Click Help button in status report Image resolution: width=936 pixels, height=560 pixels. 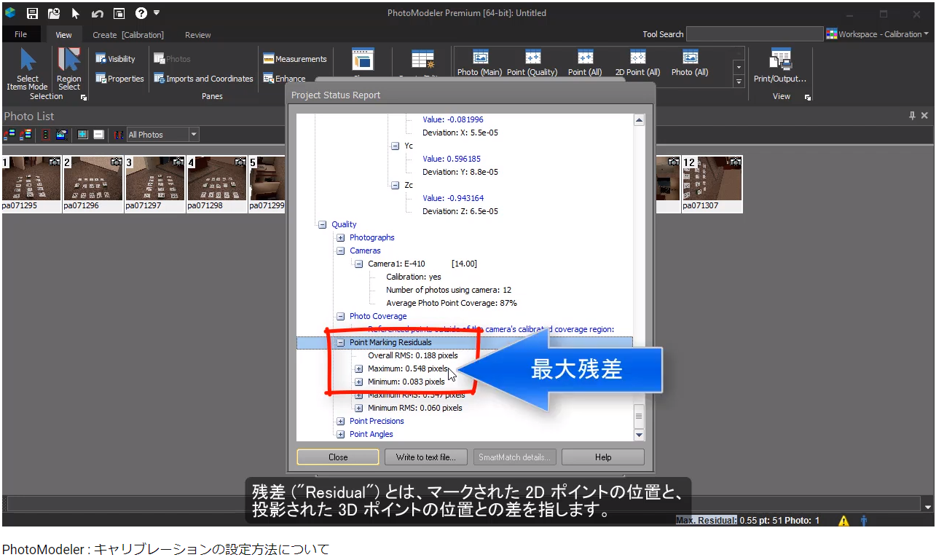(x=603, y=457)
